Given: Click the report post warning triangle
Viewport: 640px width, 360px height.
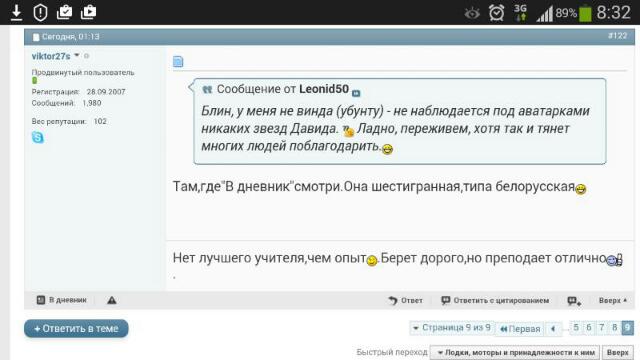Looking at the screenshot, I should click(111, 300).
